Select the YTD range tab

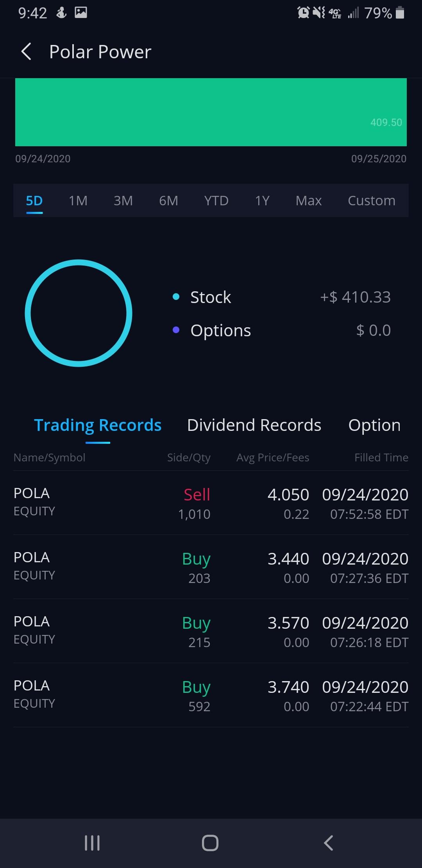(x=216, y=201)
